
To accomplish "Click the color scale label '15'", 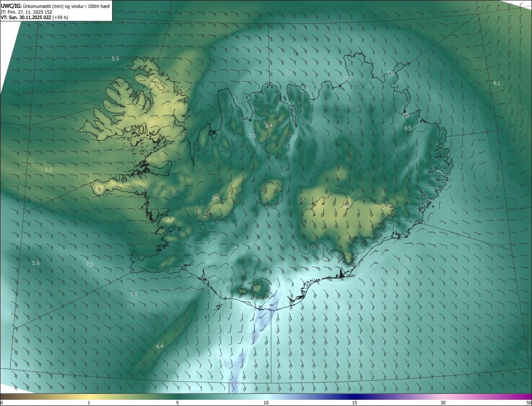I will (x=355, y=403).
